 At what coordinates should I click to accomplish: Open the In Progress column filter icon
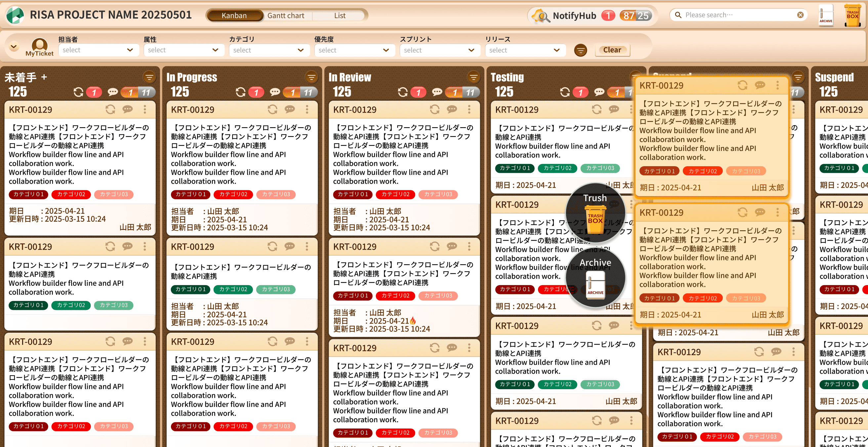coord(311,77)
